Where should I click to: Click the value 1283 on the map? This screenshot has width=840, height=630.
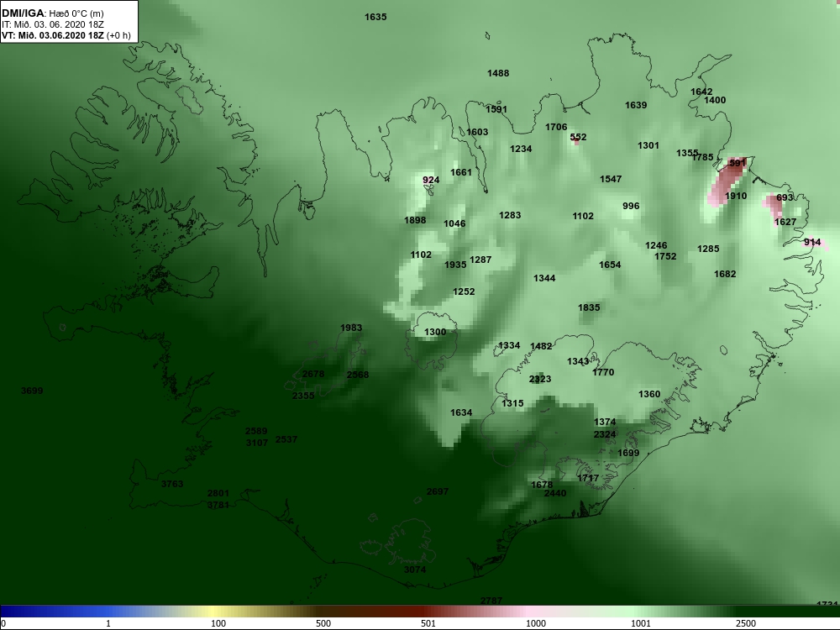[x=510, y=215]
